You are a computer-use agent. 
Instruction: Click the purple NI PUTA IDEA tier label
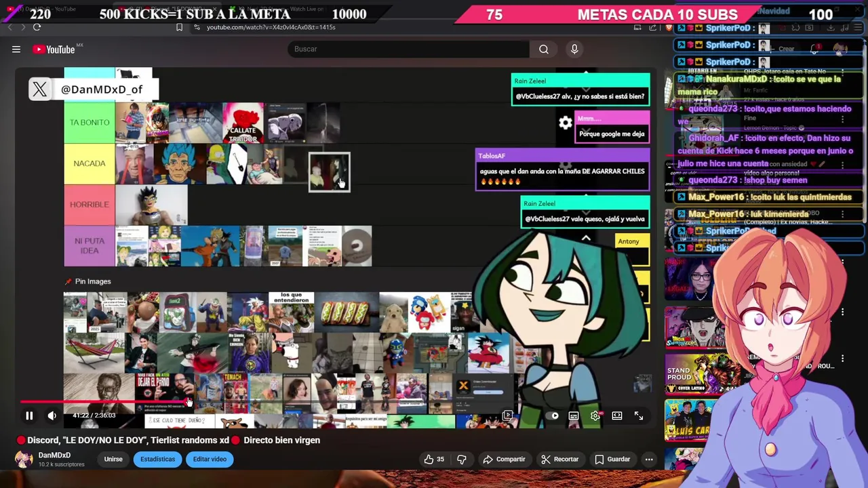click(90, 245)
